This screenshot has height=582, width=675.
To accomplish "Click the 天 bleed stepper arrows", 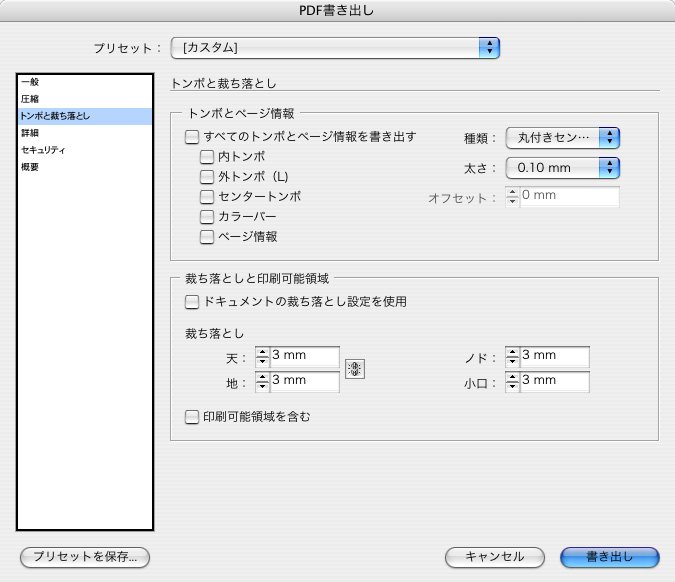I will (262, 356).
